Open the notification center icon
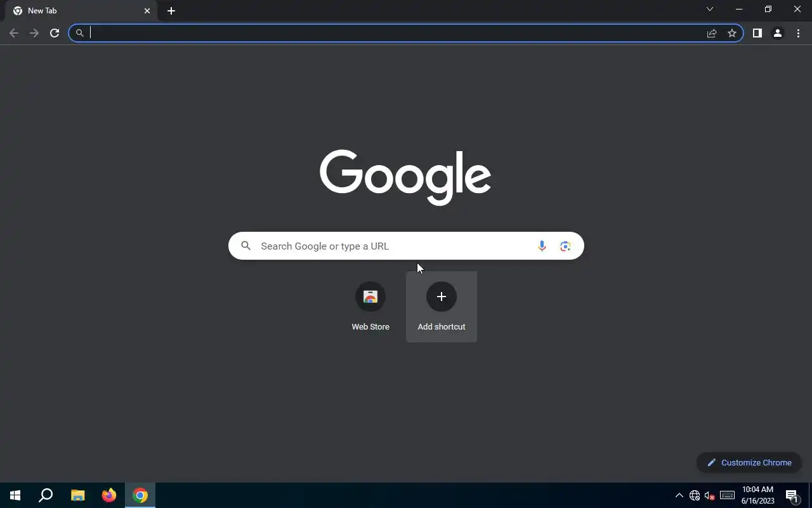Image resolution: width=812 pixels, height=508 pixels. 792,495
